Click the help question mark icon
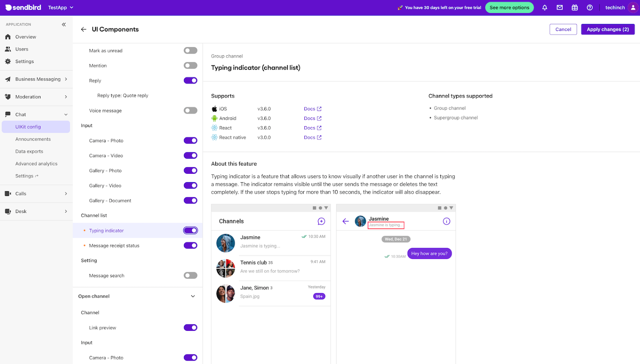The height and width of the screenshot is (364, 640). point(589,7)
